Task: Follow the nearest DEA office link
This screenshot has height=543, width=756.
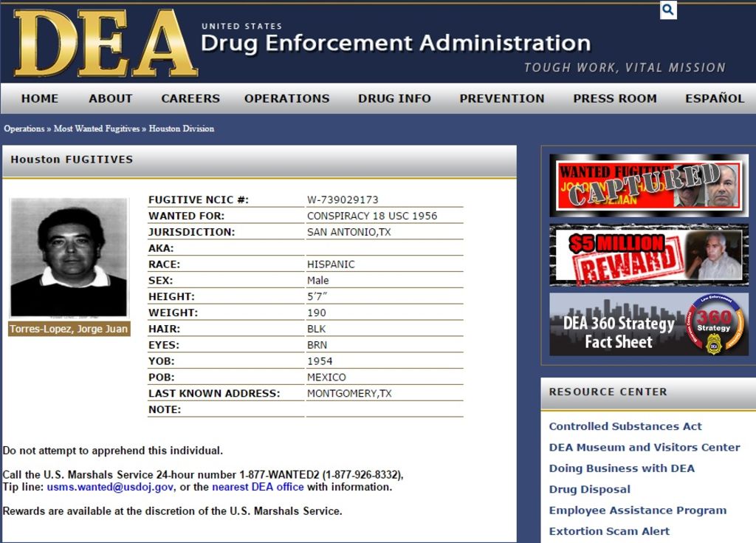Action: (258, 487)
